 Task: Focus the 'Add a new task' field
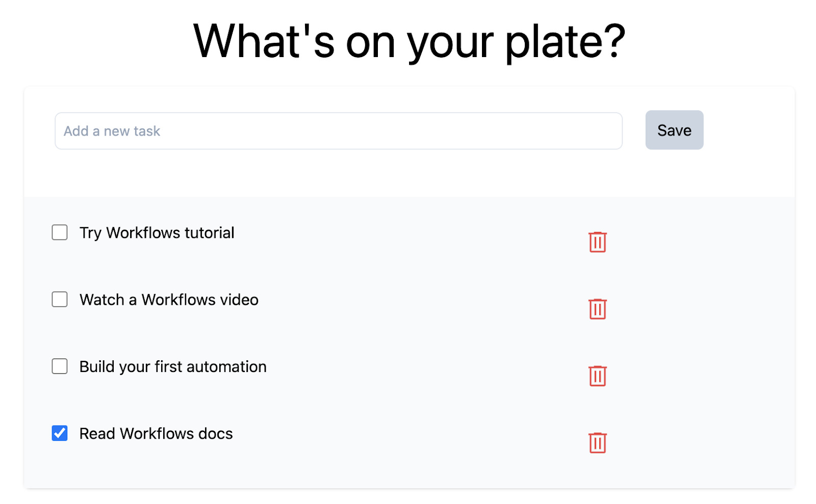[x=338, y=131]
